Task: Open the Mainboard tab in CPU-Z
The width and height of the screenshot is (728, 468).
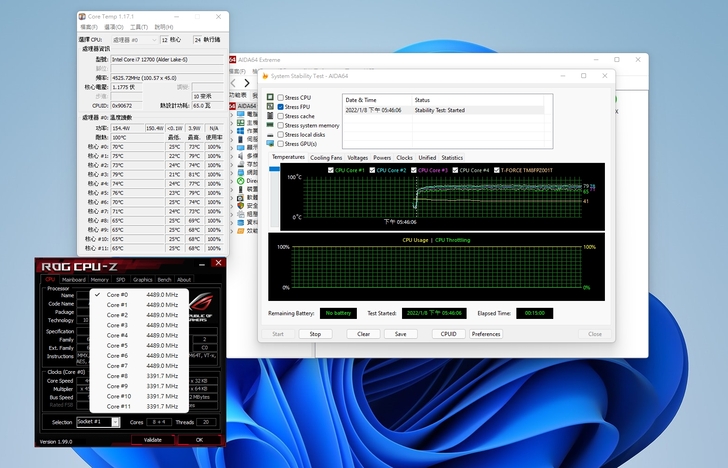Action: [74, 280]
